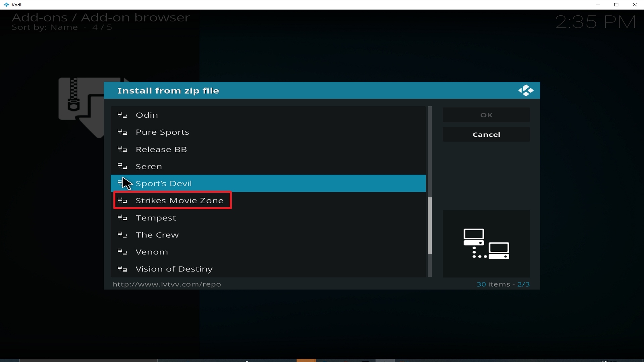The width and height of the screenshot is (644, 362).
Task: Maximize the Kodi window
Action: (x=616, y=5)
